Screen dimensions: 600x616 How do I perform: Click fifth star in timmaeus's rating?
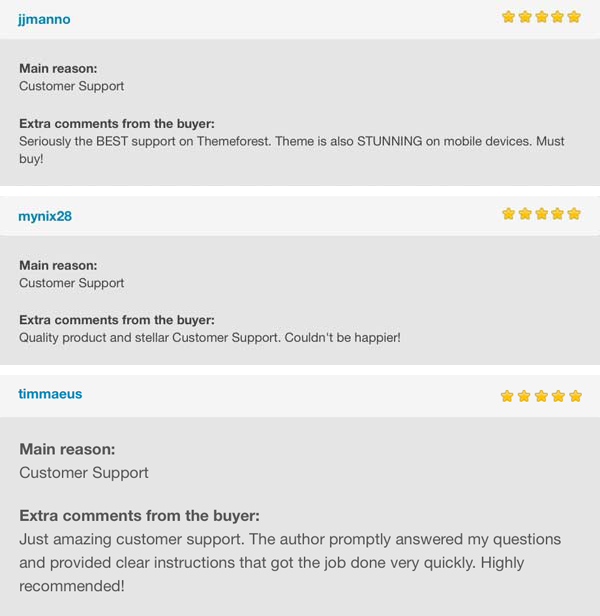(575, 396)
